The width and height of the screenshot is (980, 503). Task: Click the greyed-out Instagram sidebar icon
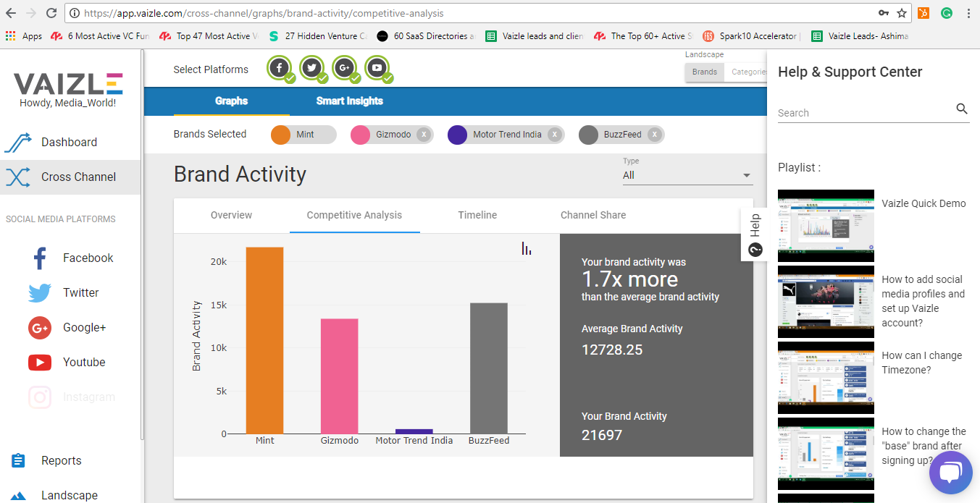pyautogui.click(x=40, y=397)
